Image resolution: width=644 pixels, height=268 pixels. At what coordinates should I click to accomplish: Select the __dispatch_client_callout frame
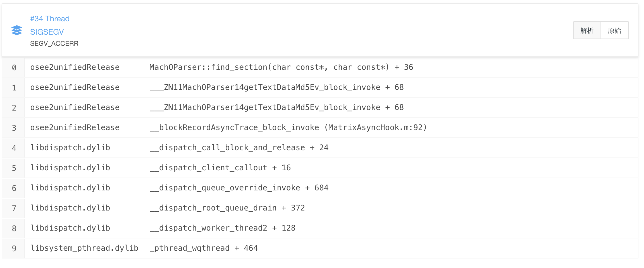click(220, 167)
